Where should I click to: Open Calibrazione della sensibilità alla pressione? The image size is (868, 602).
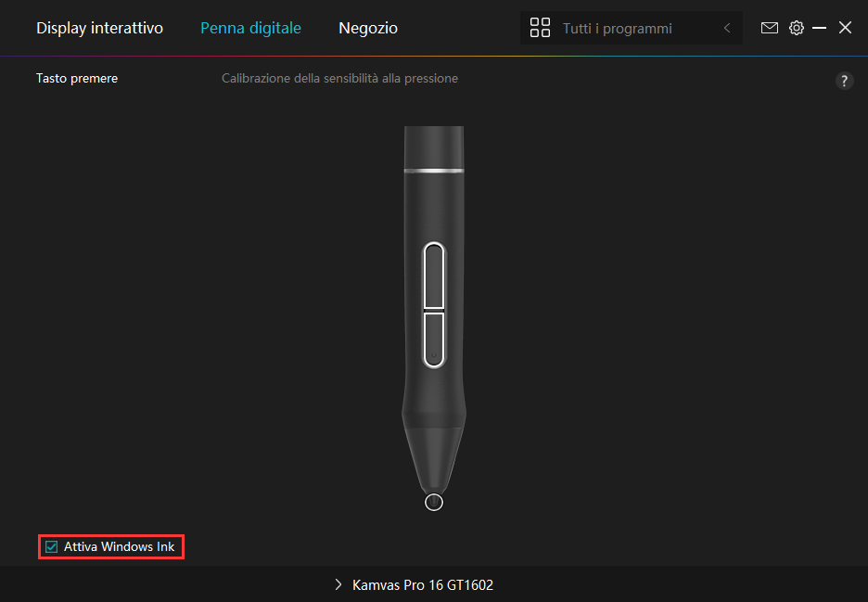(x=339, y=79)
